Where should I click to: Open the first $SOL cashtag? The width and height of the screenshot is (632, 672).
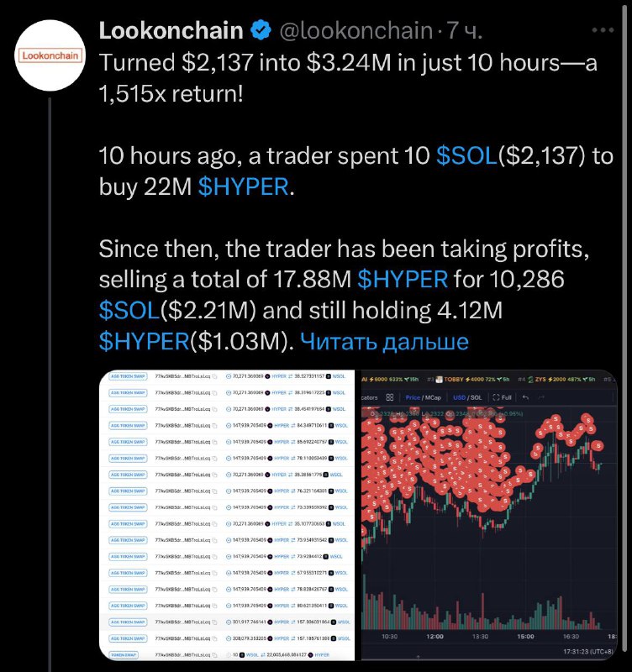click(x=466, y=155)
